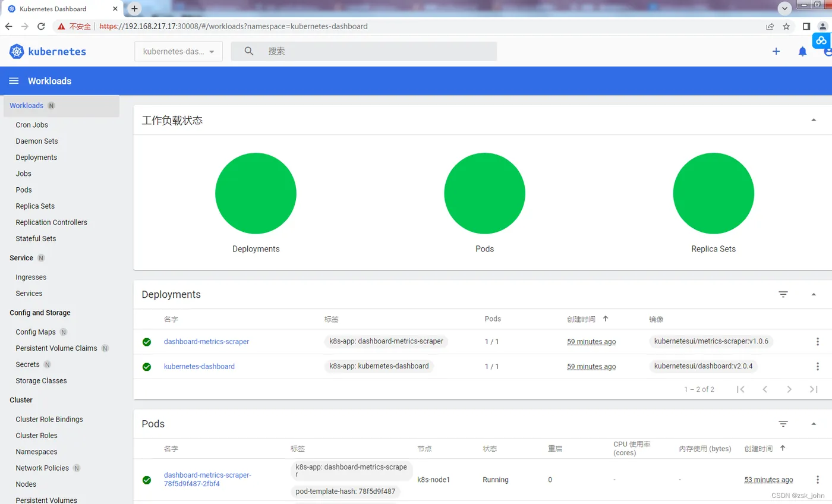
Task: Open a new browser tab
Action: coord(134,9)
